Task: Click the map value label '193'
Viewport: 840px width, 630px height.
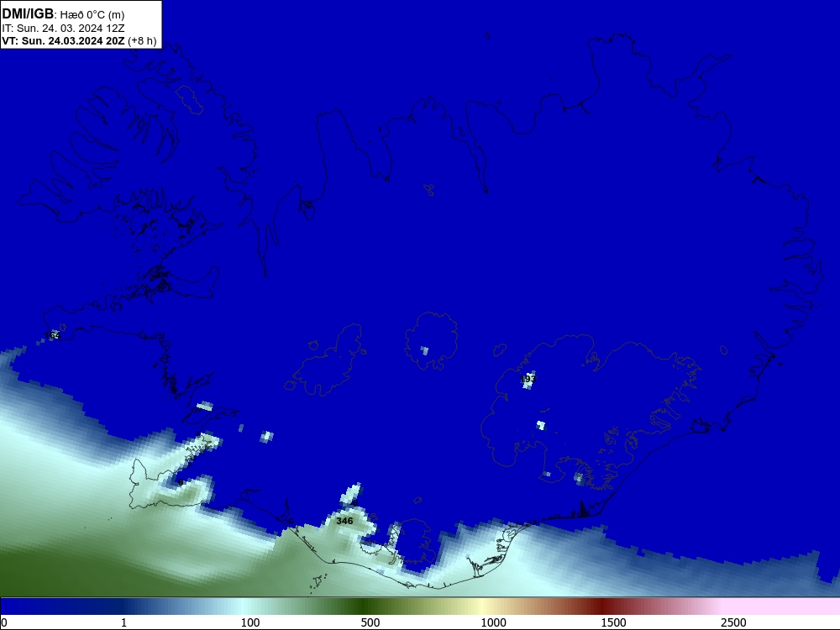Action: click(x=528, y=379)
